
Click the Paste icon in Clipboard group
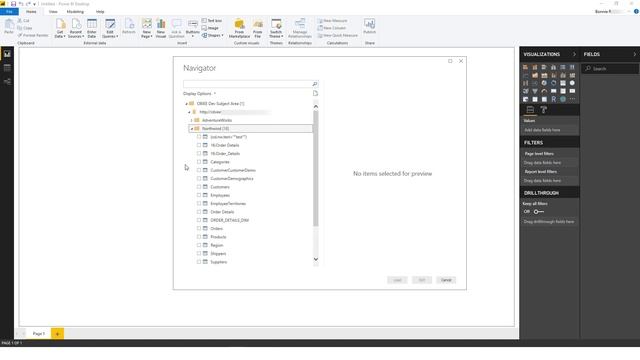coord(9,26)
